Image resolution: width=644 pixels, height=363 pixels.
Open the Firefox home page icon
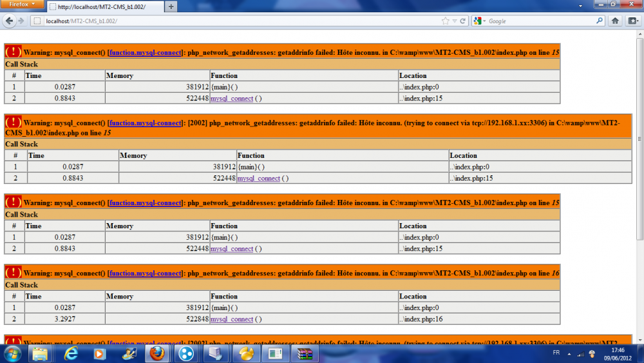click(615, 21)
